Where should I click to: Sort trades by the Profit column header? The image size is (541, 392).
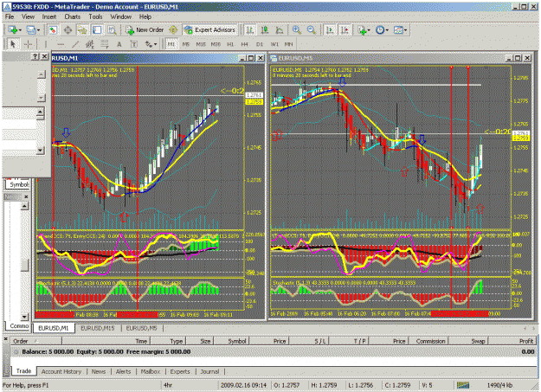[x=512, y=341]
